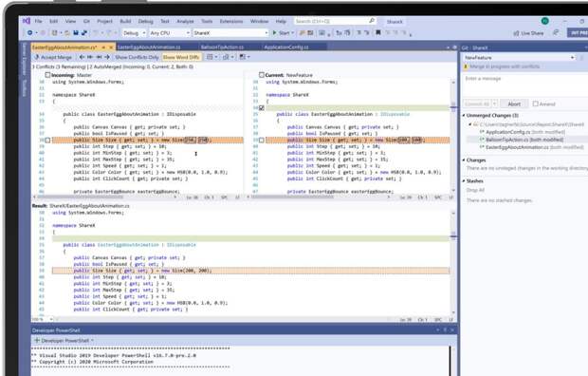Check the Current: NewFeature checkbox
Screen dimensions: 588x376
coord(262,75)
